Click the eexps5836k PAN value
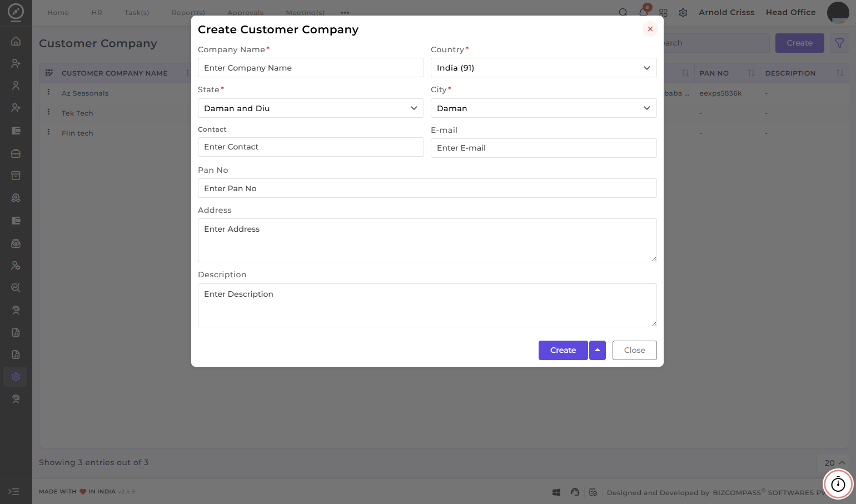The image size is (856, 504). click(x=720, y=93)
